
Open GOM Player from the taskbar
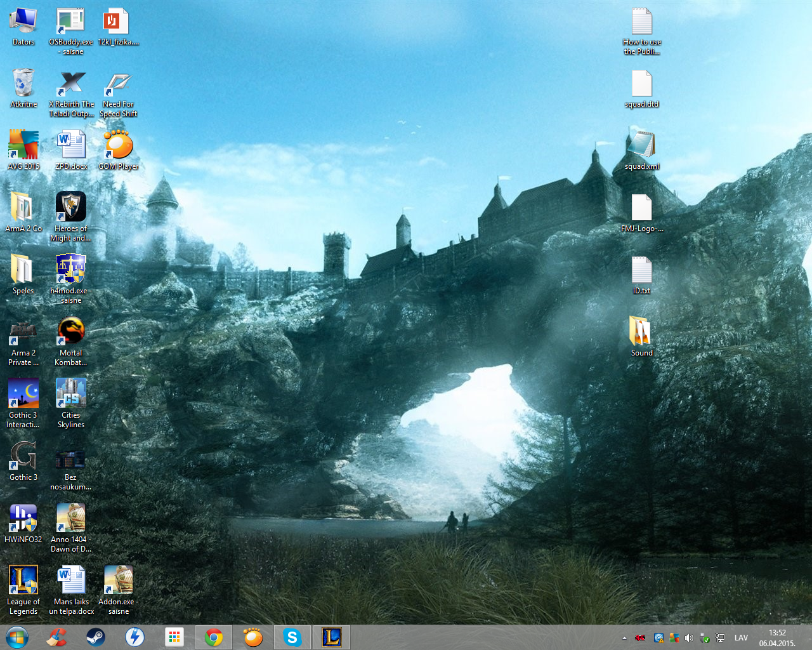pyautogui.click(x=253, y=637)
